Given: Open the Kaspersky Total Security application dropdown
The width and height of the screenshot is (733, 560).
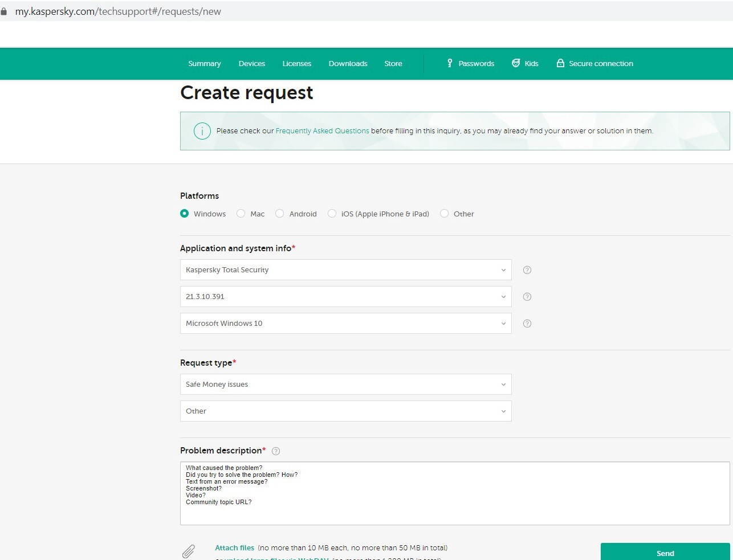Looking at the screenshot, I should click(345, 270).
